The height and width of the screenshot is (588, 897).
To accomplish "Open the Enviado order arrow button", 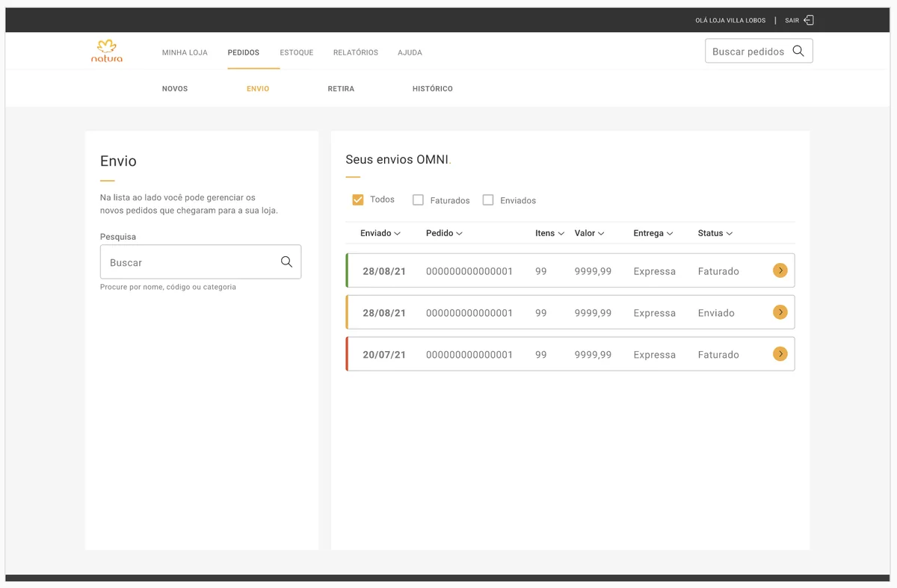I will pos(780,312).
